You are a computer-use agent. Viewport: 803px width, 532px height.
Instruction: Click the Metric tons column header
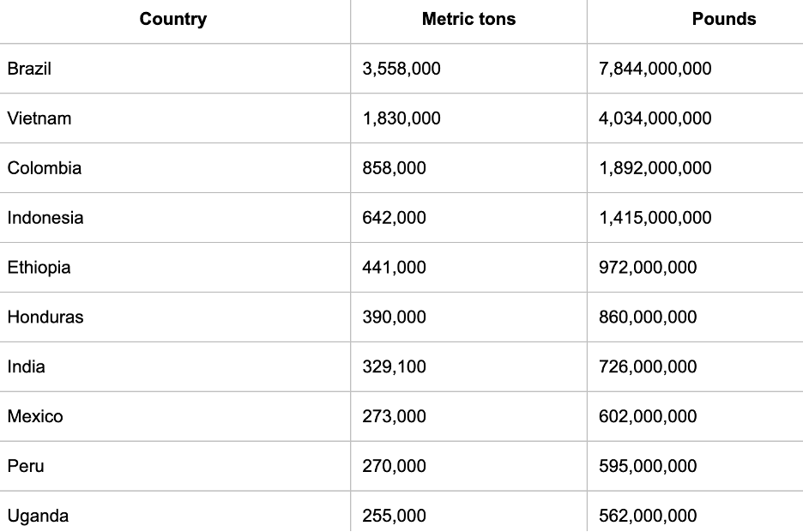[x=468, y=20]
